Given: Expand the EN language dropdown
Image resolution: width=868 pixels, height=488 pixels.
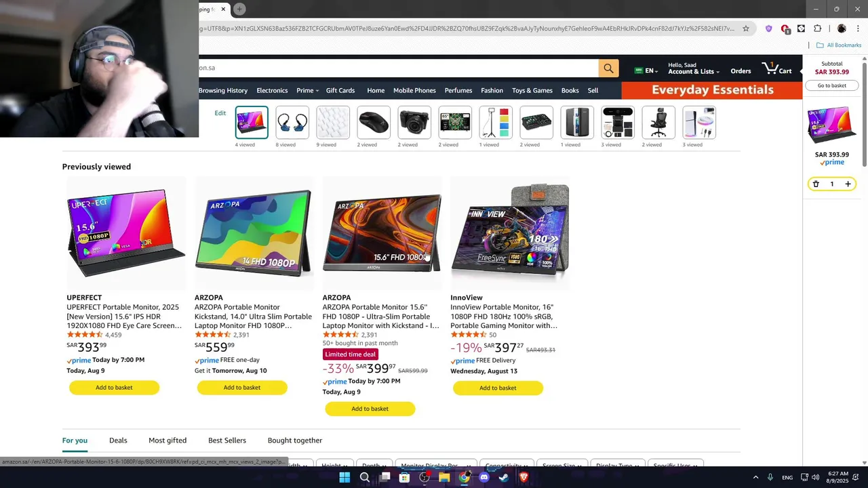Looking at the screenshot, I should 646,70.
